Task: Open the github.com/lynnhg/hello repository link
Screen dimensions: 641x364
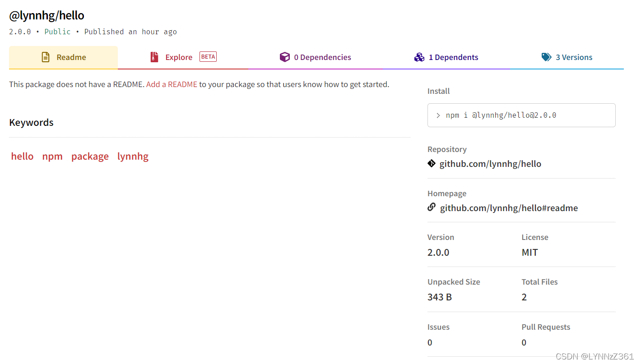Action: tap(490, 163)
